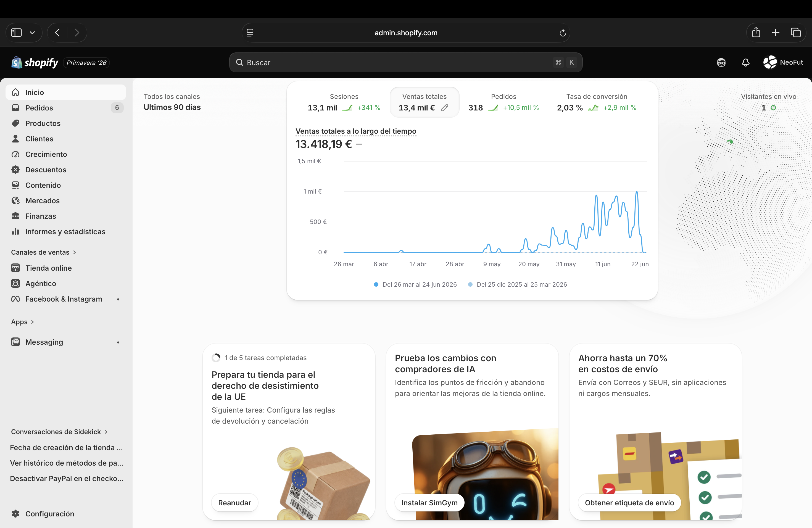Open Informes y estadísticas chart icon
This screenshot has height=528, width=812.
(15, 232)
